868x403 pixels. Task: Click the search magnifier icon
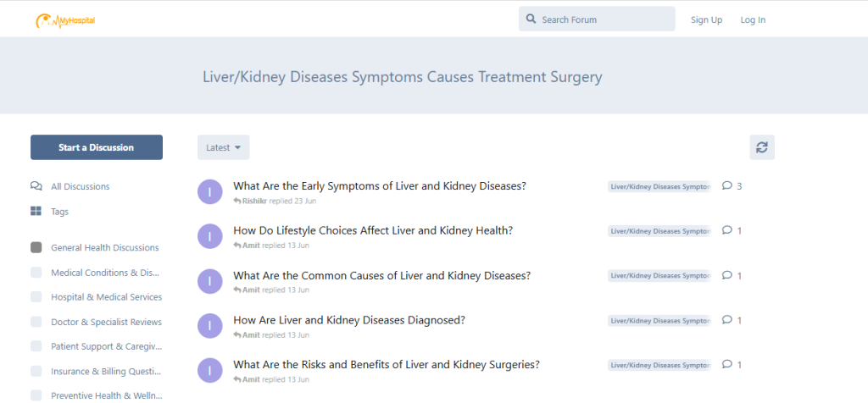[x=531, y=19]
